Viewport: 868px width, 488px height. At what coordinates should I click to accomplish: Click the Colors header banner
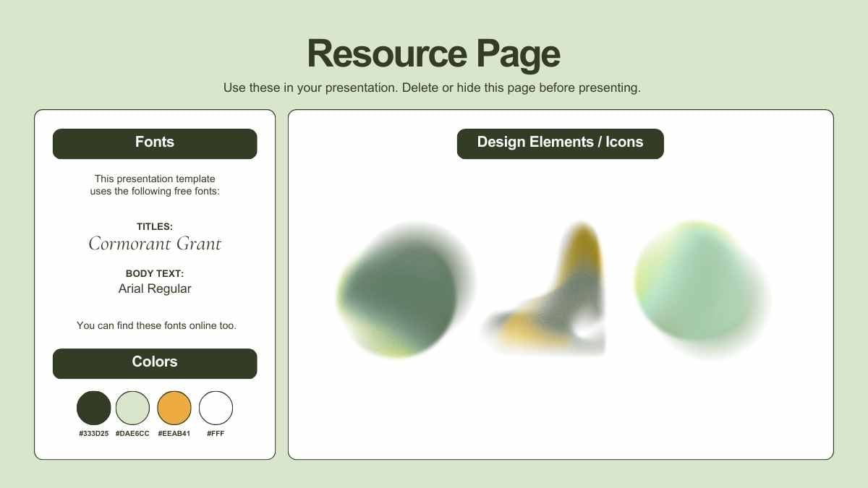click(155, 363)
